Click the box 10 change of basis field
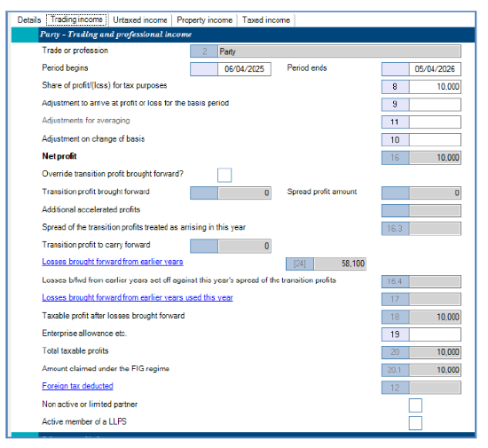488x448 pixels. (435, 140)
